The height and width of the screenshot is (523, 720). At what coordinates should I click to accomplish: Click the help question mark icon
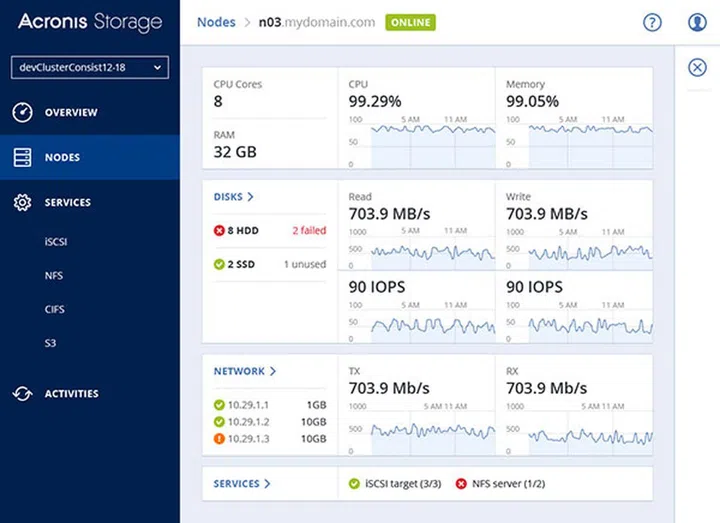pyautogui.click(x=652, y=22)
